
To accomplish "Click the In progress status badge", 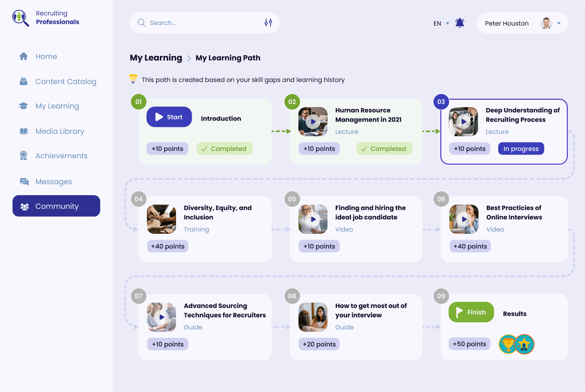I will pyautogui.click(x=521, y=149).
